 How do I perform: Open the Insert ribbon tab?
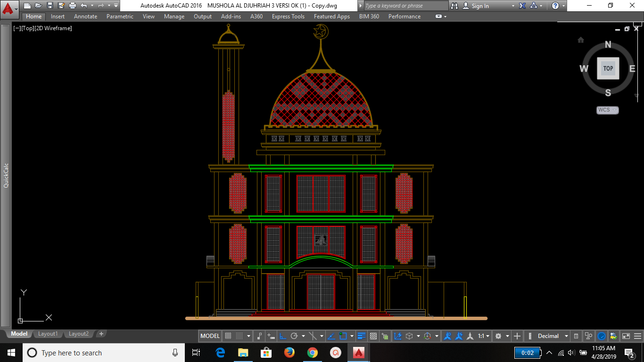point(58,16)
